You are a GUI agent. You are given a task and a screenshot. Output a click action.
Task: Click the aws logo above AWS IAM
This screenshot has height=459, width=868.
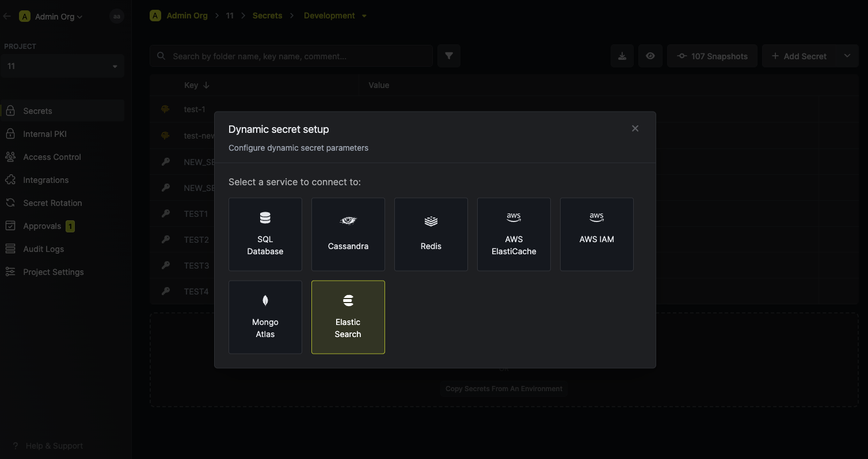pos(597,217)
